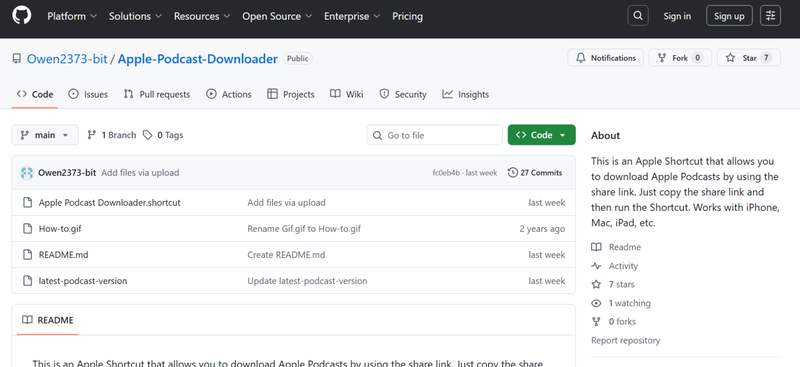This screenshot has height=367, width=800.
Task: Open commit Rename Gif.gif to How-to.gif
Action: click(304, 229)
